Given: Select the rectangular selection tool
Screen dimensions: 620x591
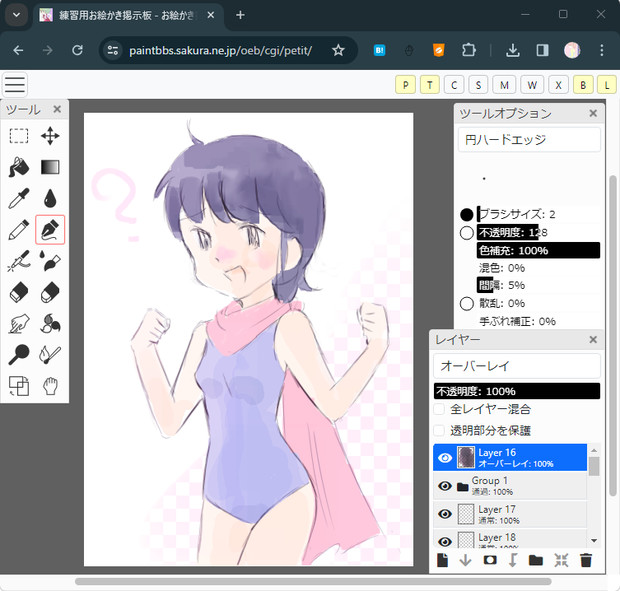Looking at the screenshot, I should click(19, 136).
